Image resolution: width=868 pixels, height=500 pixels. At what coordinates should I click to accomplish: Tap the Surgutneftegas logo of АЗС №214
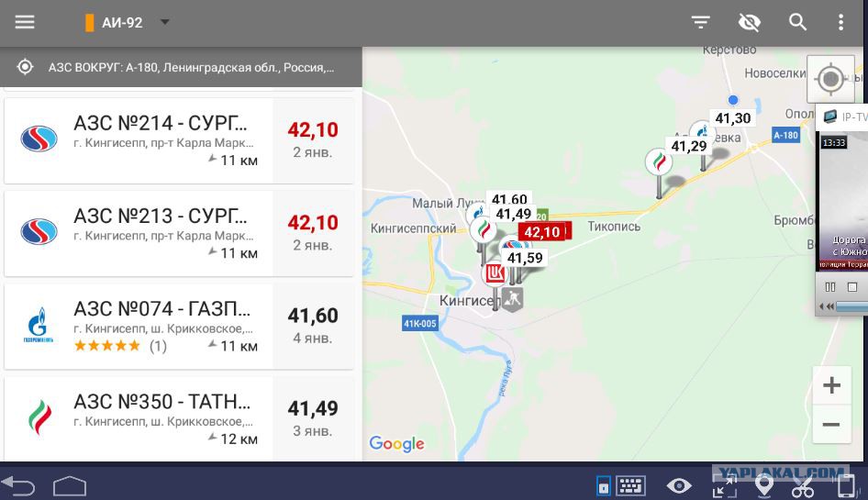click(39, 139)
